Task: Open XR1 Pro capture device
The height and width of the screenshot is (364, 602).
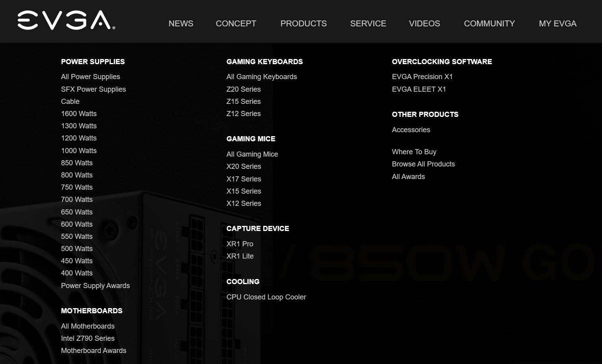Action: click(x=240, y=244)
